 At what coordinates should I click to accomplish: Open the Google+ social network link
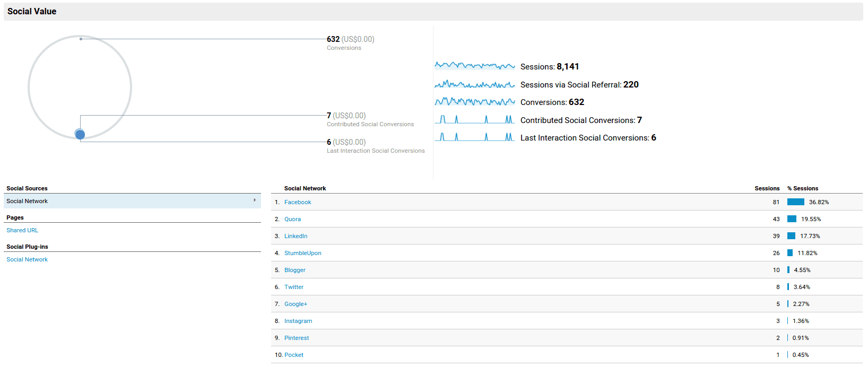pyautogui.click(x=296, y=304)
